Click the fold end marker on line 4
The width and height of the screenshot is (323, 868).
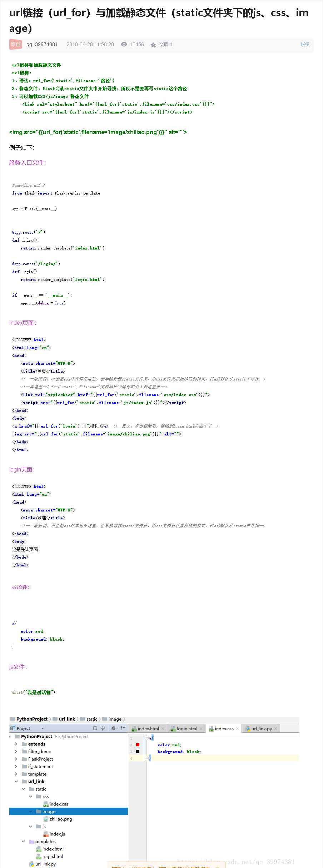[146, 758]
